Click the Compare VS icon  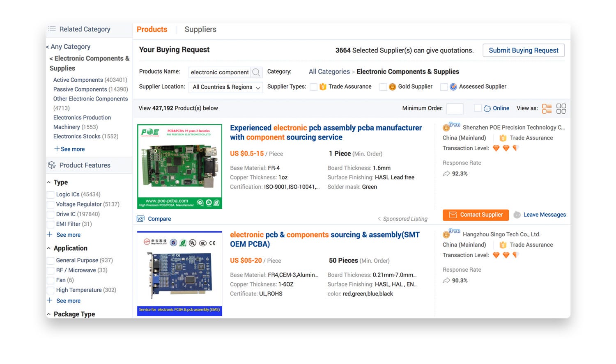[140, 219]
